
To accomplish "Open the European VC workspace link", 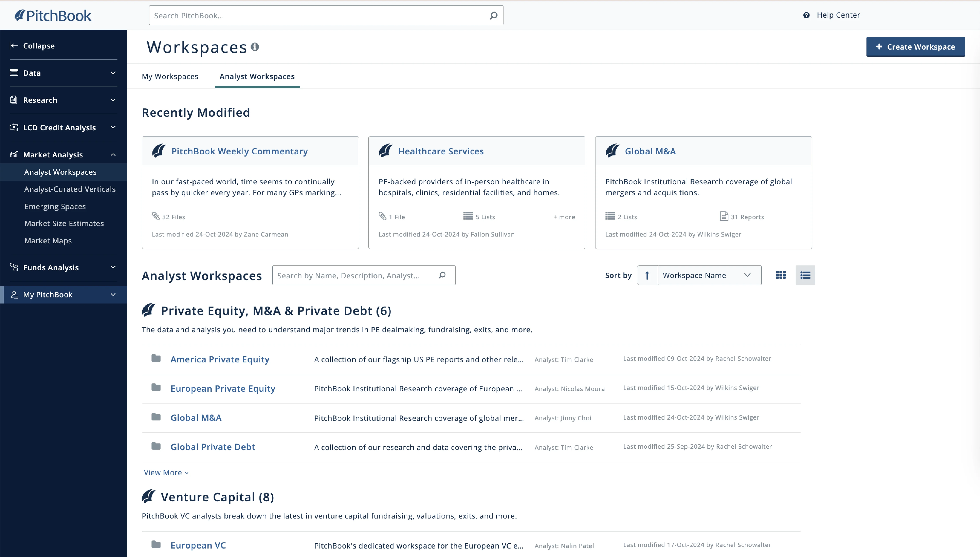I will (x=198, y=545).
